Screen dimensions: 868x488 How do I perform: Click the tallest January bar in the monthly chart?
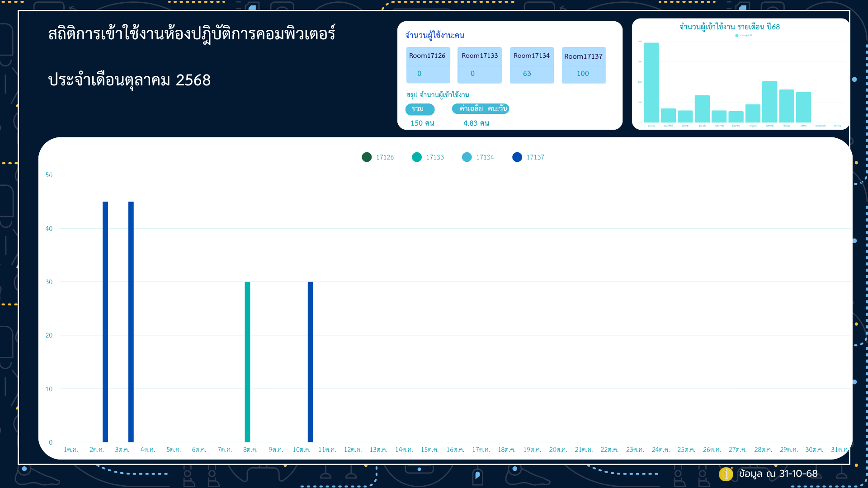(x=651, y=82)
